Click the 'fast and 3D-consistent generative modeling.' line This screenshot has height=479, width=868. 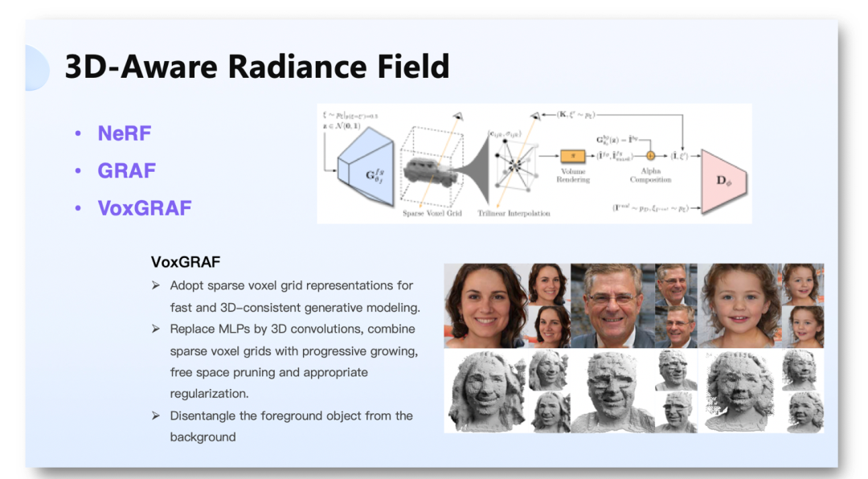295,307
